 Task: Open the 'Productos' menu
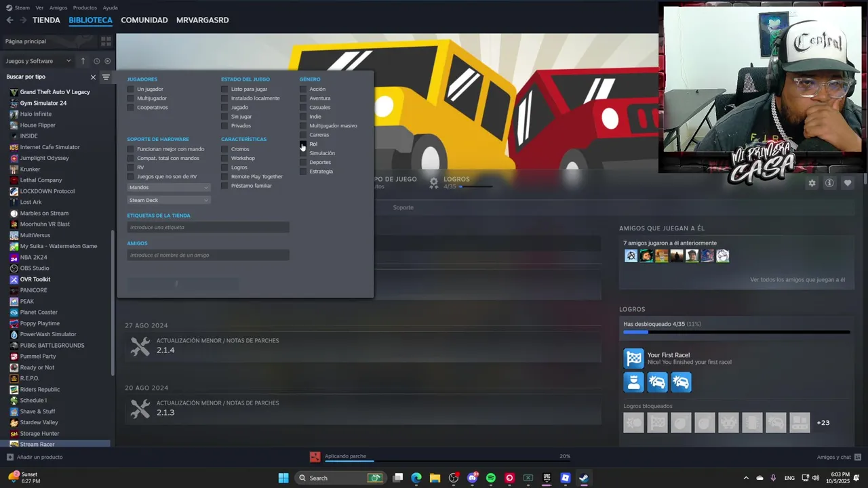pyautogui.click(x=85, y=7)
